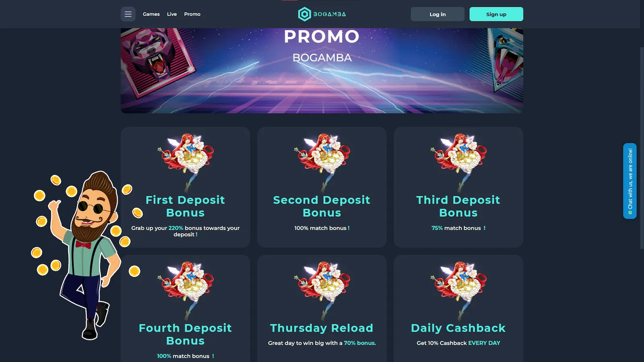Open the Thursday Reload promo title
The width and height of the screenshot is (644, 362).
pyautogui.click(x=322, y=328)
